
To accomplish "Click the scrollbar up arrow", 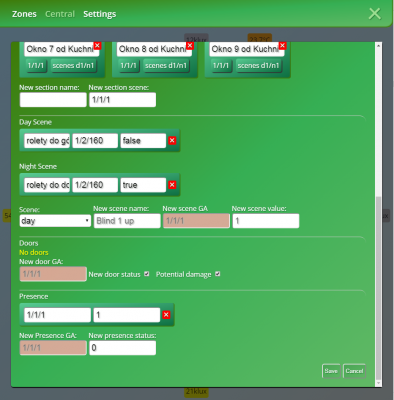I will click(x=378, y=45).
